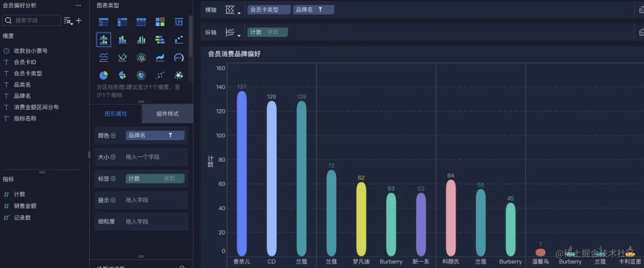
Task: Open tooltip settings gear next to 提示
Action: coord(113,200)
